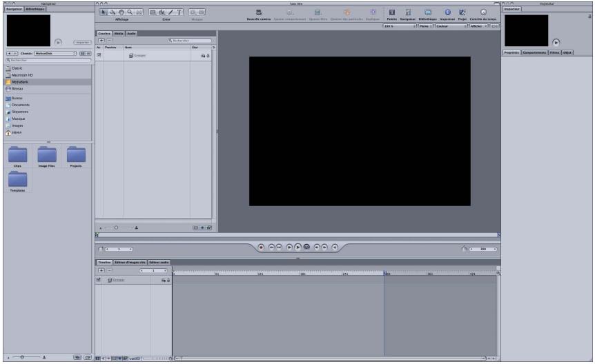
Task: Open the Clips folder
Action: [x=17, y=156]
